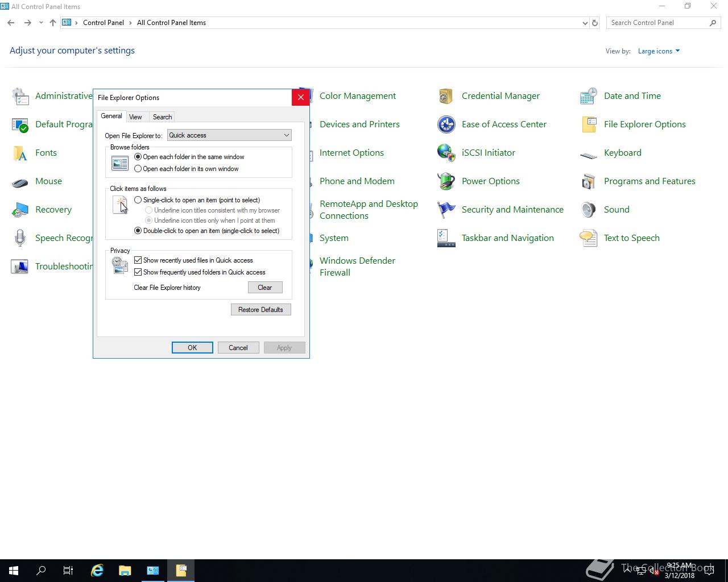The width and height of the screenshot is (728, 582).
Task: Open the Color Management link
Action: [x=358, y=96]
